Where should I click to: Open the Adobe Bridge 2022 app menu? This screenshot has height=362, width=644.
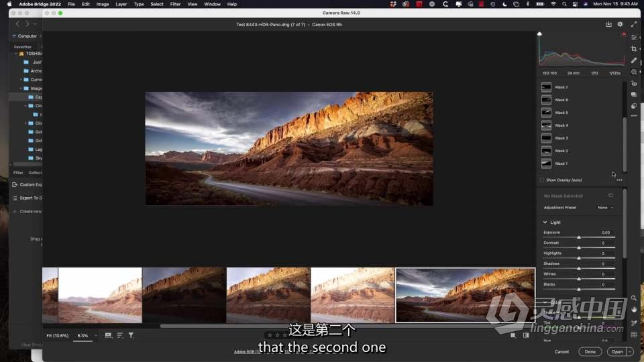coord(40,4)
